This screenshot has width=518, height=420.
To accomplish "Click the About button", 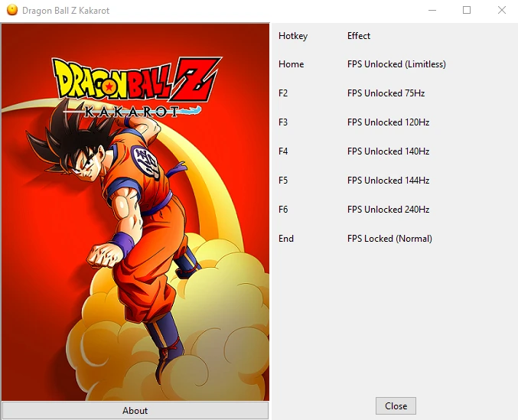I will tap(135, 410).
